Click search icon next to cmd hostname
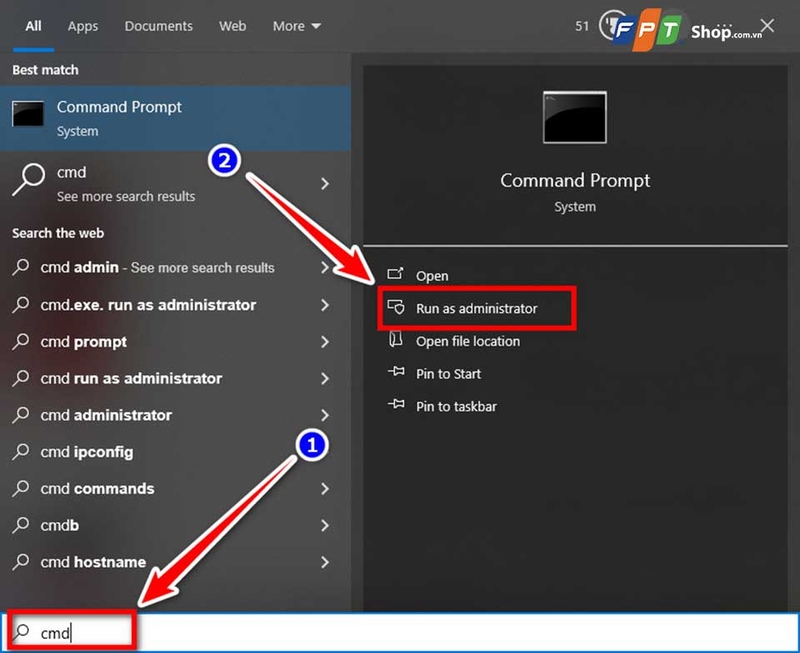The image size is (800, 653). pos(20,562)
